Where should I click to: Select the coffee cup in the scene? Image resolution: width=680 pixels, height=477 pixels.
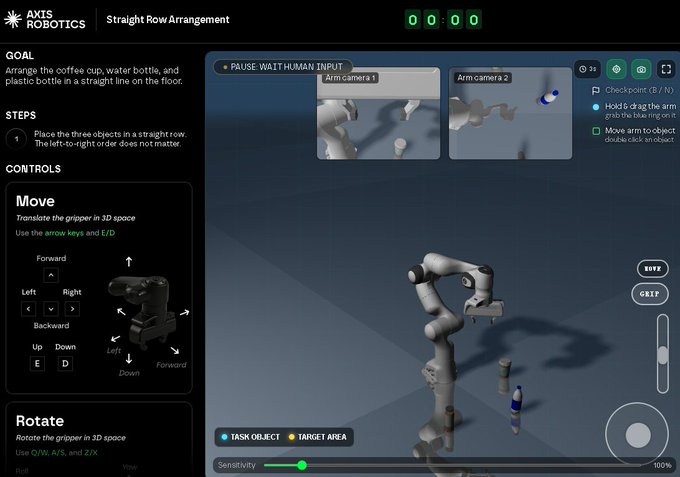tap(504, 369)
